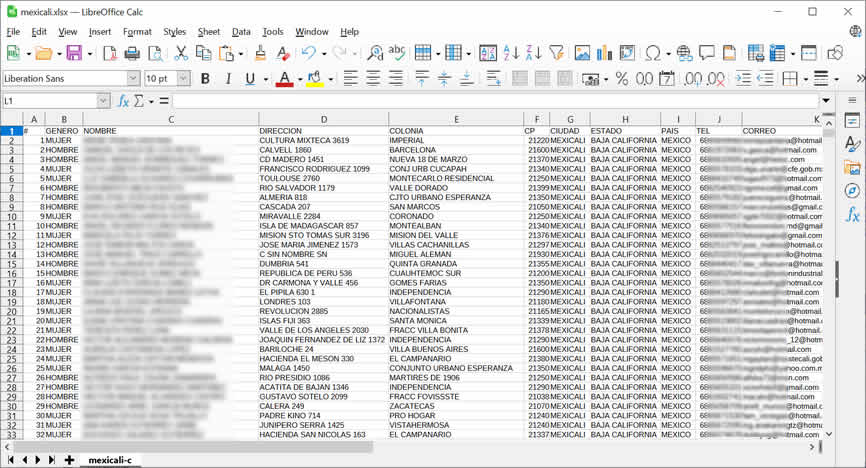The width and height of the screenshot is (866, 468).
Task: Insert a special character with the omega icon
Action: click(653, 53)
